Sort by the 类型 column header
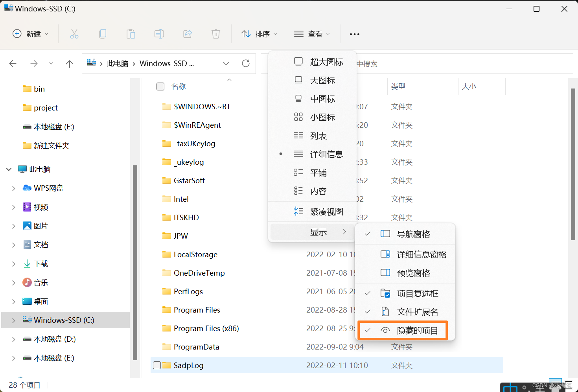 (398, 86)
